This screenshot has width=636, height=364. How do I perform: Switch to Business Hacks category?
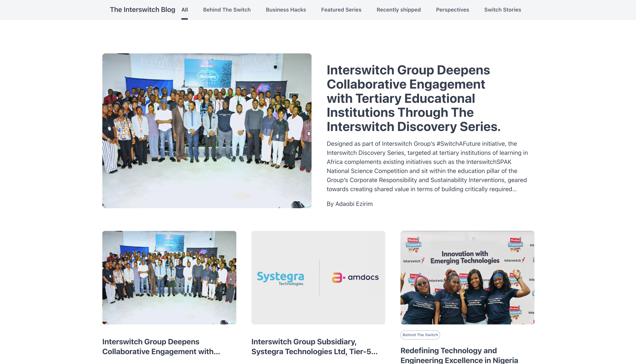coord(286,10)
